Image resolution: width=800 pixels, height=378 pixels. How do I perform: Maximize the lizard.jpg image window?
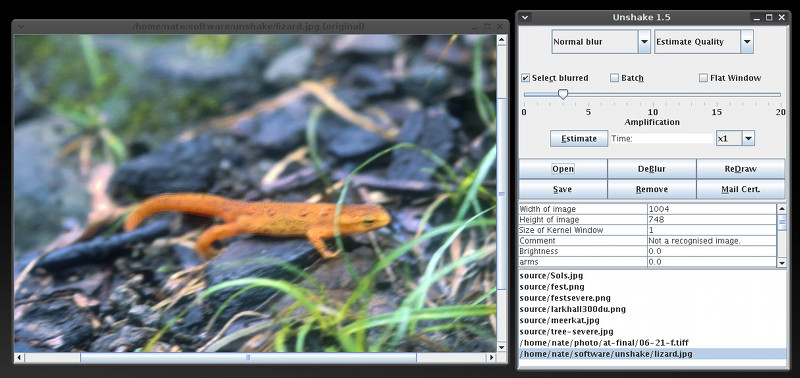tap(487, 27)
